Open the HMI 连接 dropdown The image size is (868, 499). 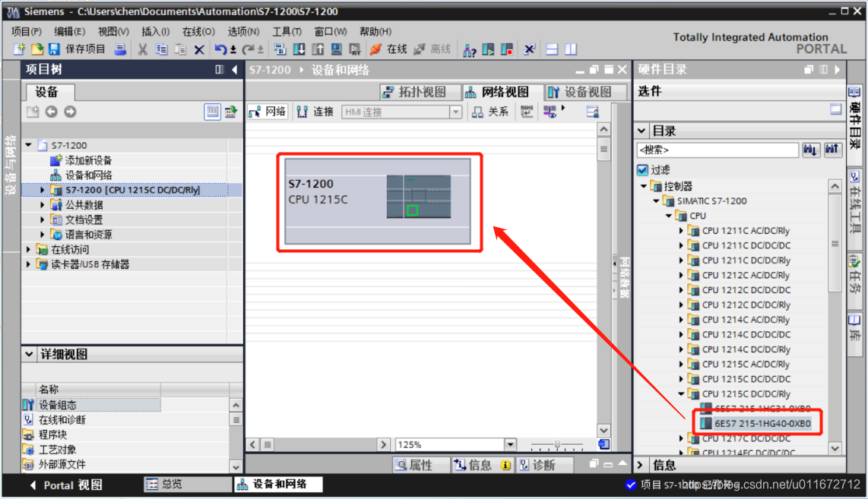click(x=455, y=112)
